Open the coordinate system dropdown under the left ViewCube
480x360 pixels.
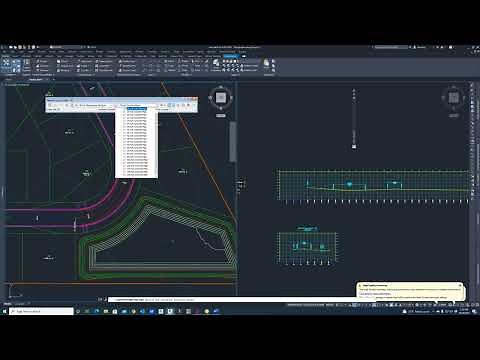(x=220, y=116)
